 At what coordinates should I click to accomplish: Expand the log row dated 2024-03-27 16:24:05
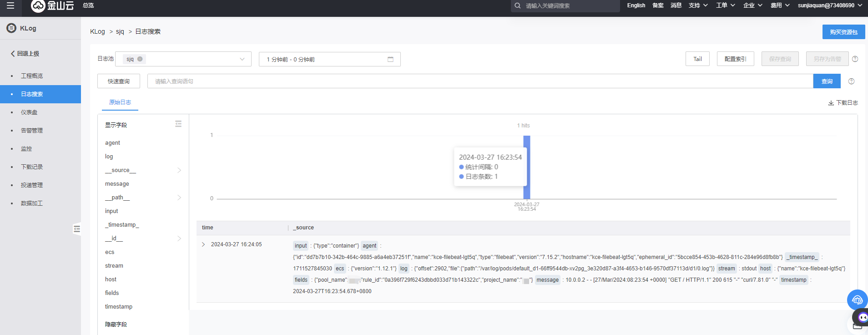203,244
